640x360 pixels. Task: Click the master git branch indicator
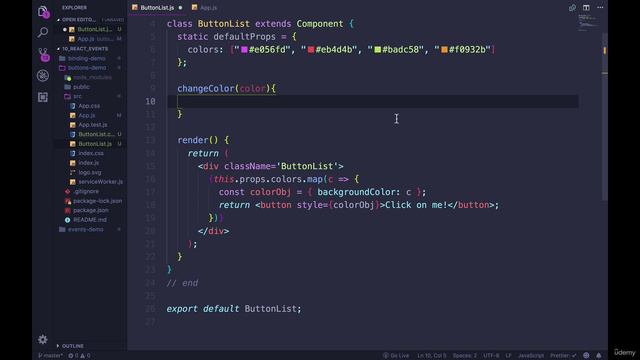(x=50, y=356)
